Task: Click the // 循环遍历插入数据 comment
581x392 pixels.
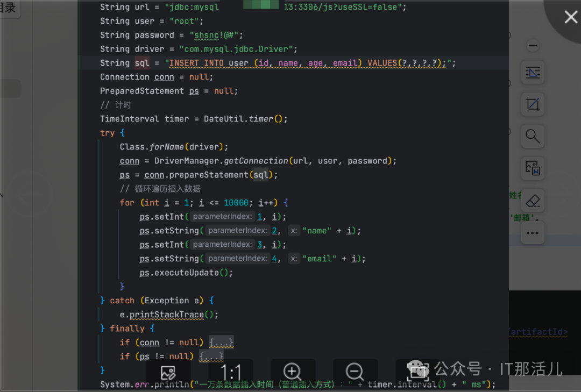Action: (160, 189)
